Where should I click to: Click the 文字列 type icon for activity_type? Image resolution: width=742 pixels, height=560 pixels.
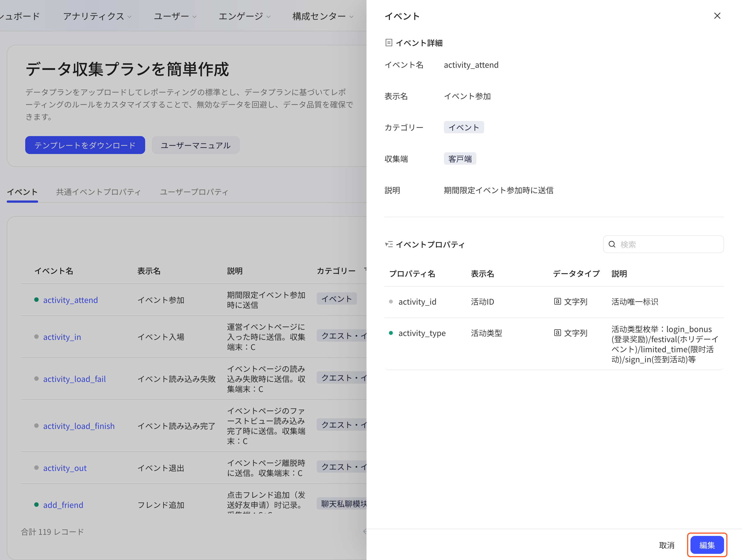pos(557,333)
